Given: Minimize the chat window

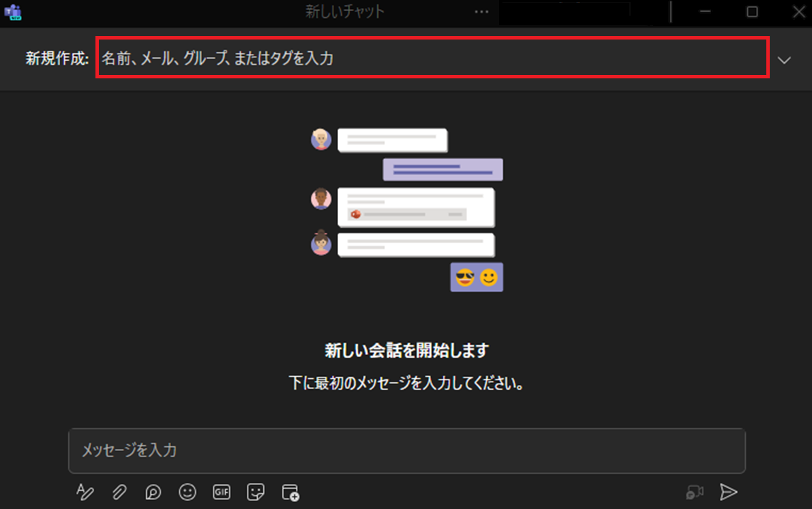Looking at the screenshot, I should [x=706, y=12].
